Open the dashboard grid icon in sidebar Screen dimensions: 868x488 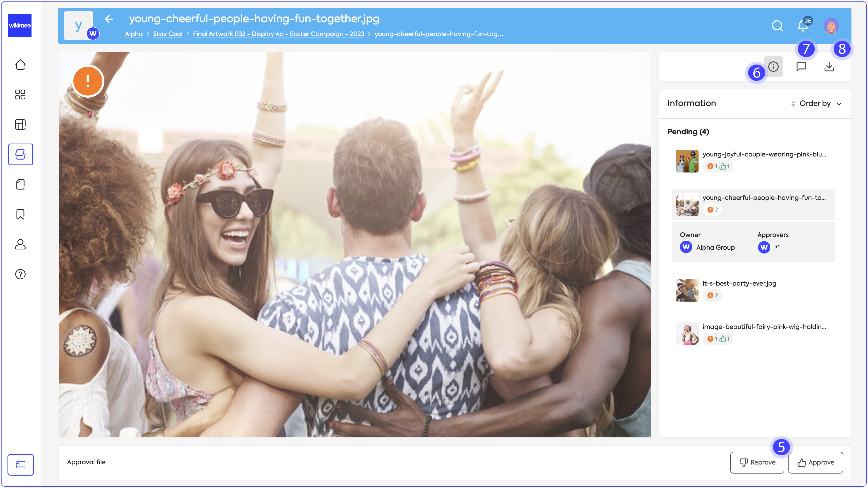coord(20,94)
